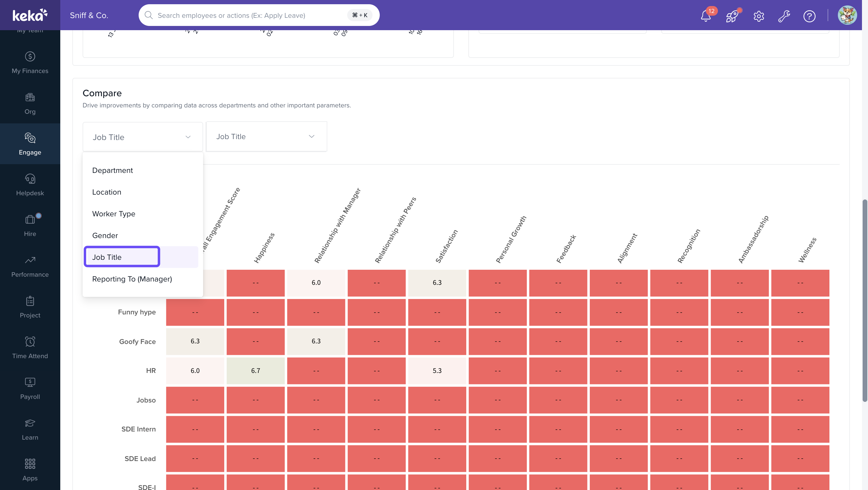Image resolution: width=868 pixels, height=490 pixels.
Task: Open the help question mark icon
Action: click(809, 16)
